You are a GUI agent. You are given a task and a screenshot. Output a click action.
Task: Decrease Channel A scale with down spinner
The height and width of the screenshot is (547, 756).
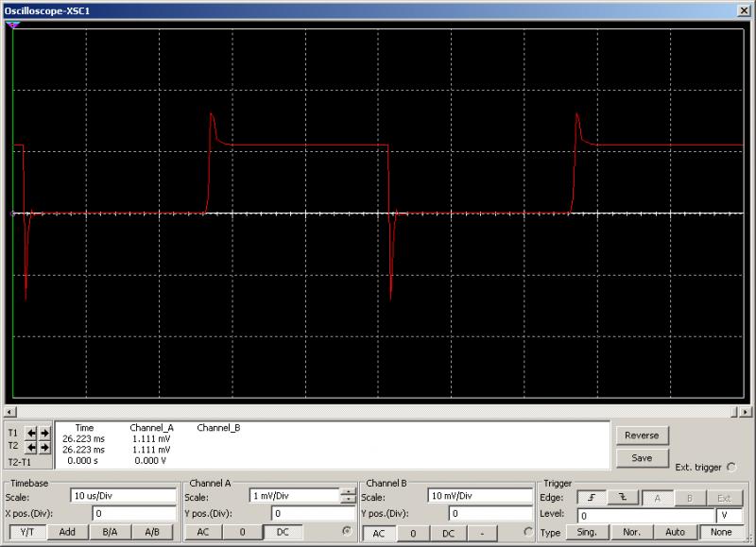tap(348, 500)
